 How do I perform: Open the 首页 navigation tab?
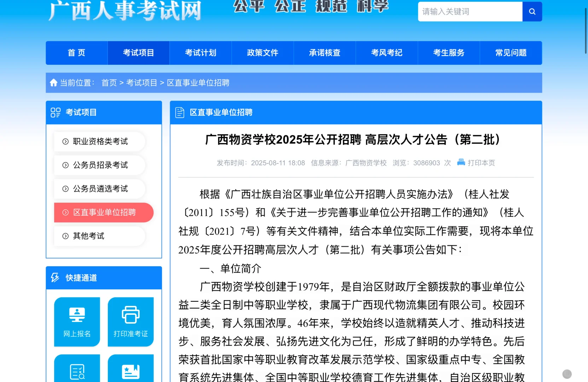point(77,53)
